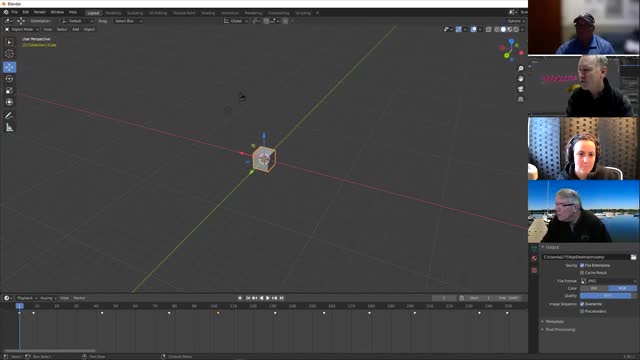Open the File menu
The width and height of the screenshot is (640, 360).
[x=14, y=13]
